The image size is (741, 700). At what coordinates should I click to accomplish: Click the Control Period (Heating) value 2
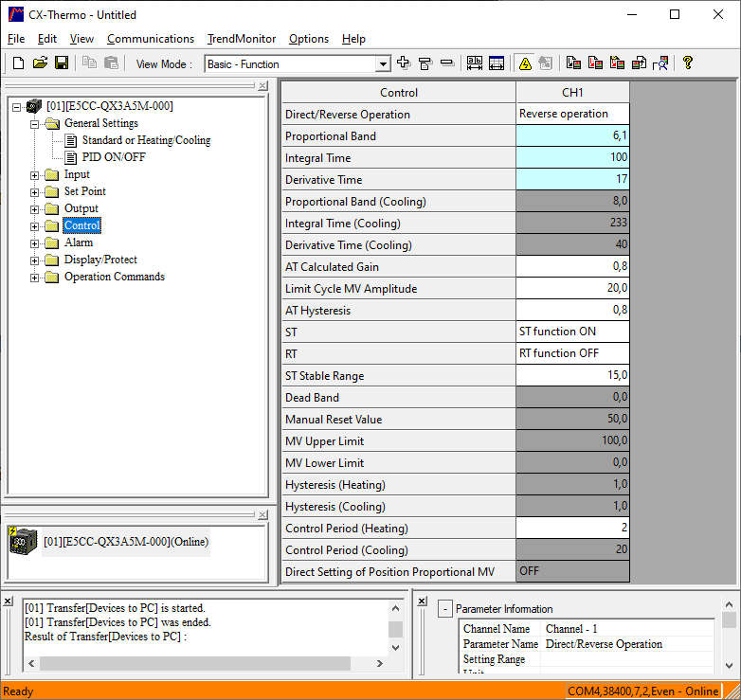click(x=572, y=528)
